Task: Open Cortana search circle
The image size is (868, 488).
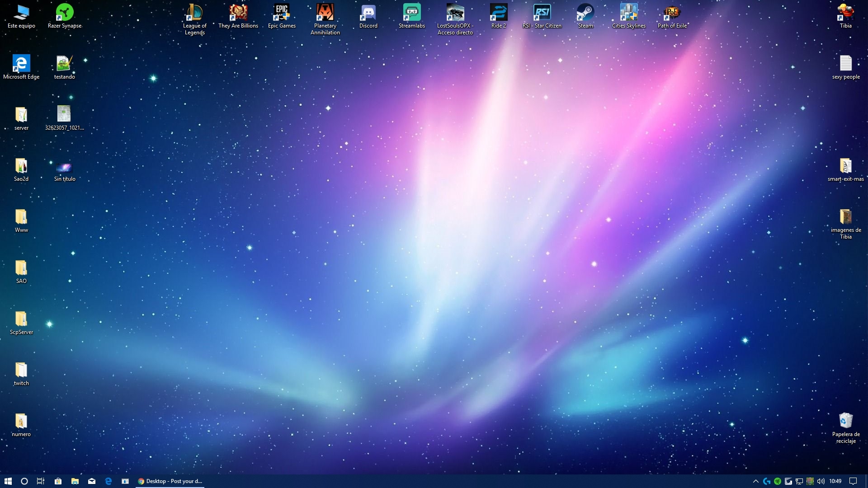Action: pos(24,481)
